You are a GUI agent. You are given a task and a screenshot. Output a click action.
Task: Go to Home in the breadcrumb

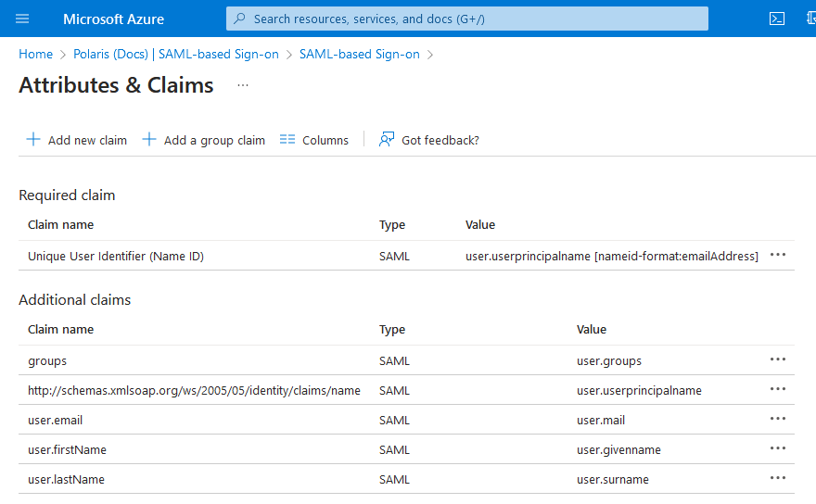[35, 54]
